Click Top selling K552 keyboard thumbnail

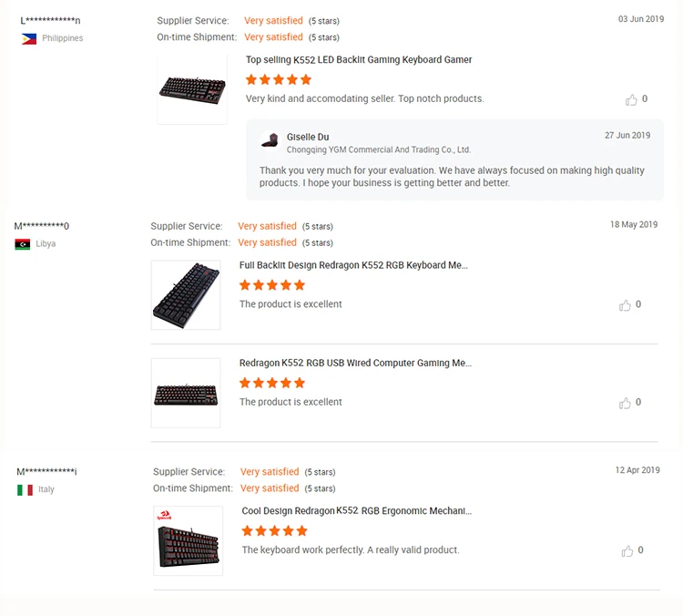point(192,88)
